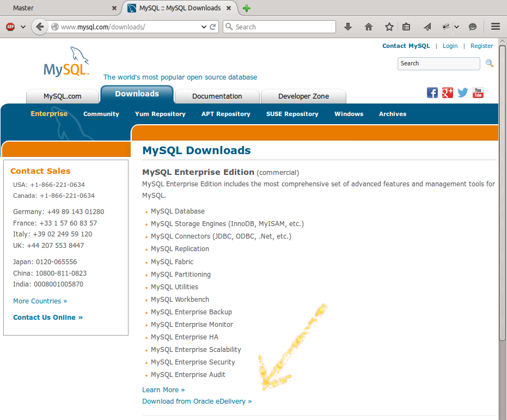Bookmark this page with the star icon
This screenshot has width=507, height=420.
point(389,27)
